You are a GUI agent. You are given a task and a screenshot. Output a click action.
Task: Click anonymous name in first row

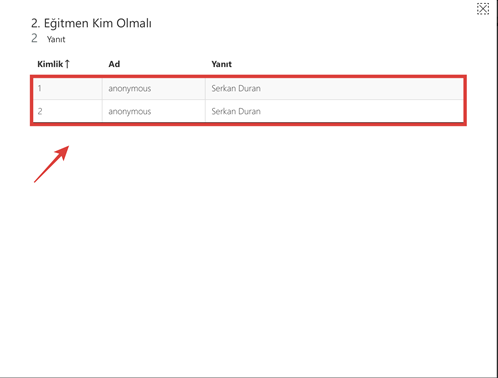(x=130, y=89)
